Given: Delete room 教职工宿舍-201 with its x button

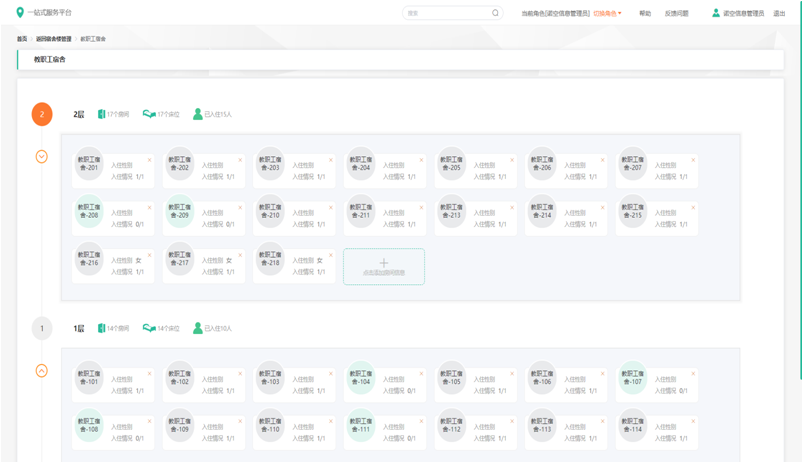Looking at the screenshot, I should click(150, 160).
